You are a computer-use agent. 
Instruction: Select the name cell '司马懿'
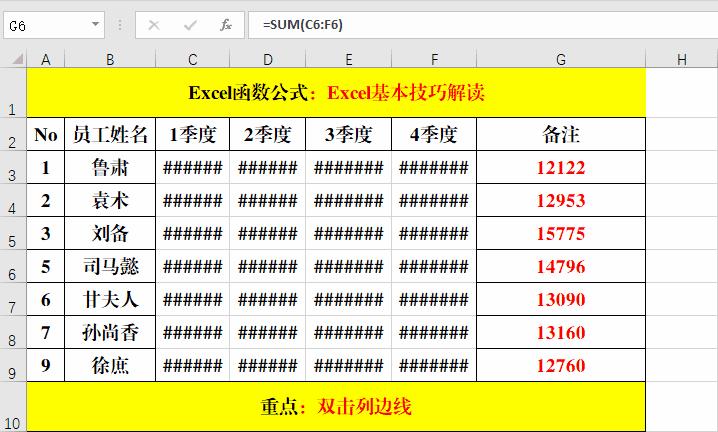pyautogui.click(x=110, y=266)
